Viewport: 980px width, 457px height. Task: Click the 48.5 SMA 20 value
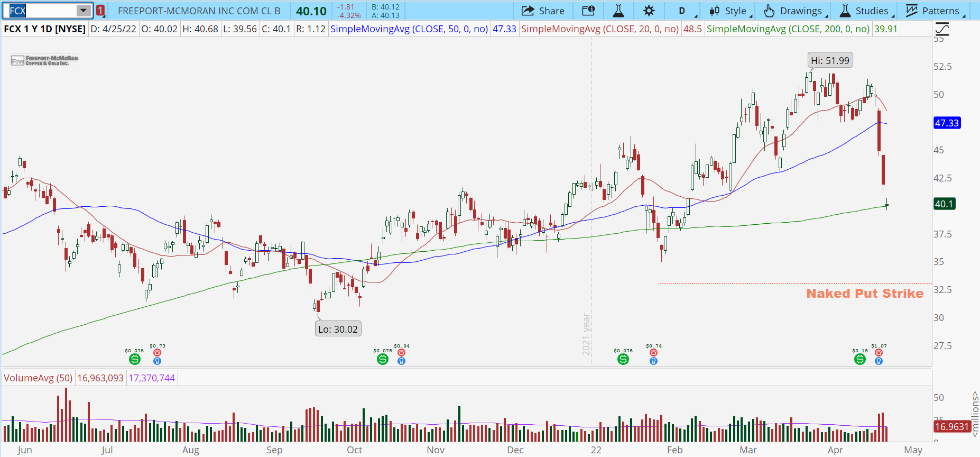click(x=692, y=29)
